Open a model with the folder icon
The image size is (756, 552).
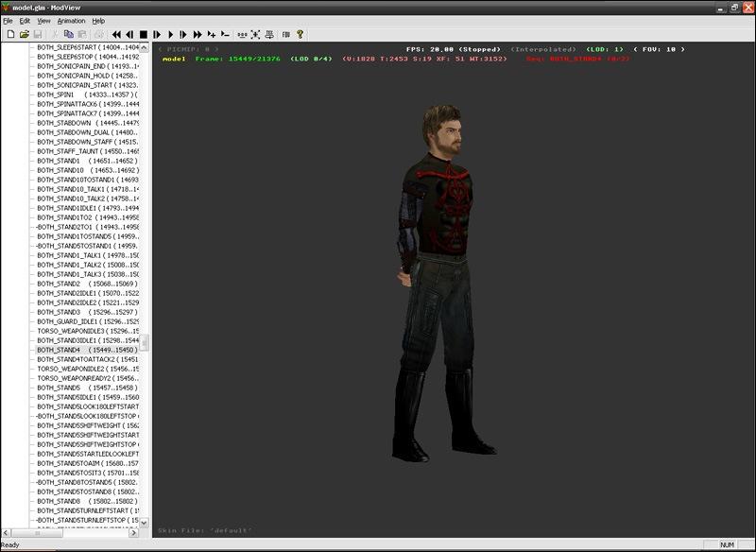tap(24, 34)
